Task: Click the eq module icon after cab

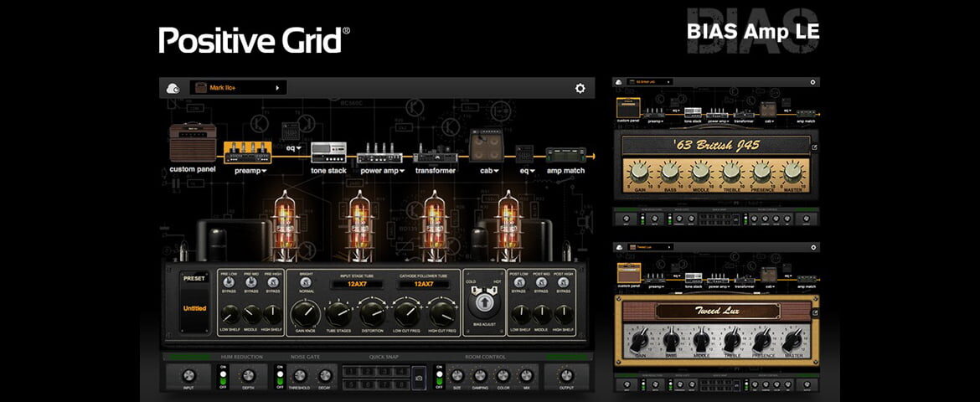Action: tap(524, 154)
